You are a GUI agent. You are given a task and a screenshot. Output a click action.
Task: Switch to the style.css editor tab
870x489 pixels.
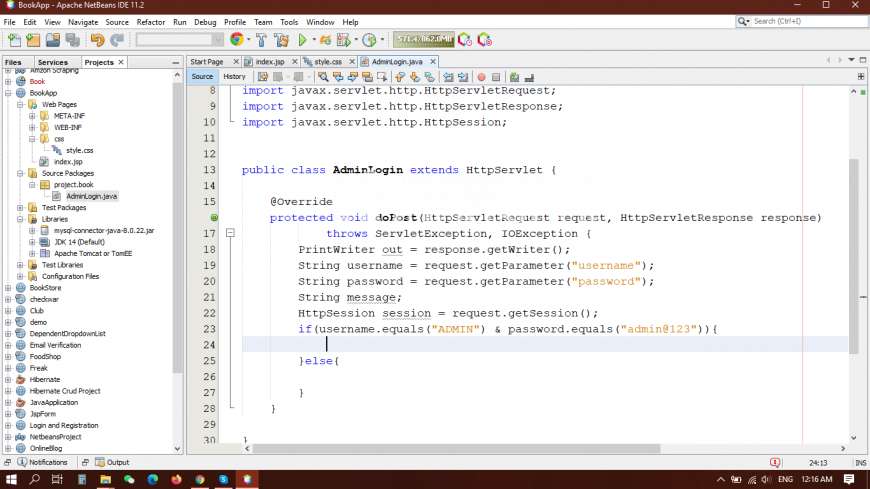click(x=328, y=62)
